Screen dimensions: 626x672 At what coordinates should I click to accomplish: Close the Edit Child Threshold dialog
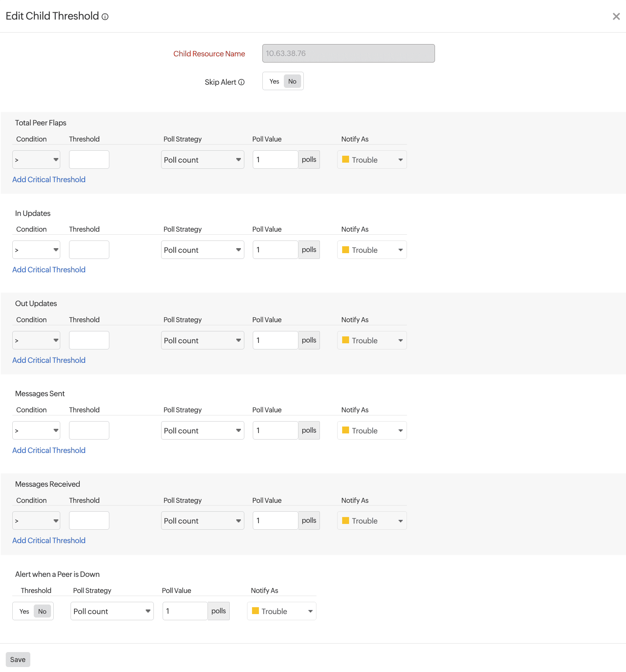click(616, 16)
